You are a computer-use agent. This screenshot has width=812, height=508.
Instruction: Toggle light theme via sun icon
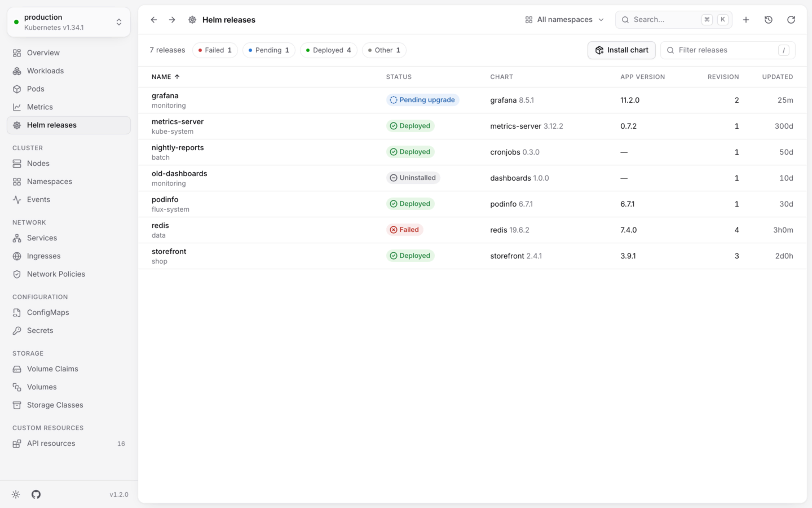(x=16, y=494)
